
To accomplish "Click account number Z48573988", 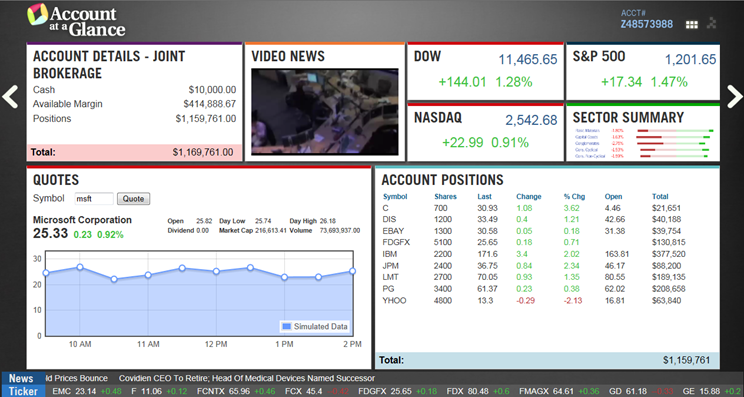I will coord(647,24).
